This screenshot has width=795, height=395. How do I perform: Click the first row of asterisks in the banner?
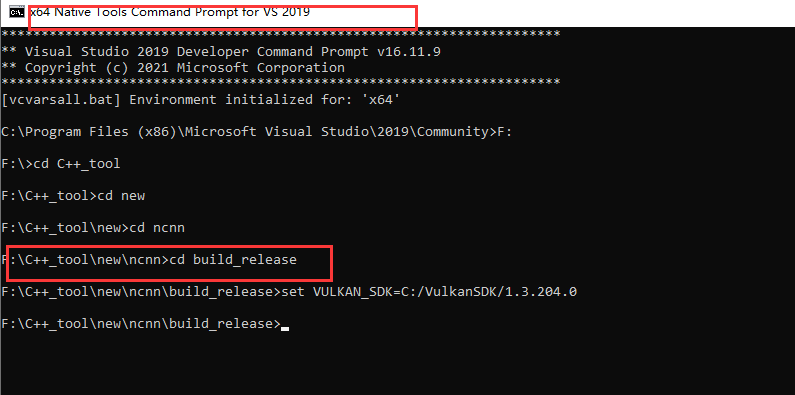pyautogui.click(x=280, y=34)
